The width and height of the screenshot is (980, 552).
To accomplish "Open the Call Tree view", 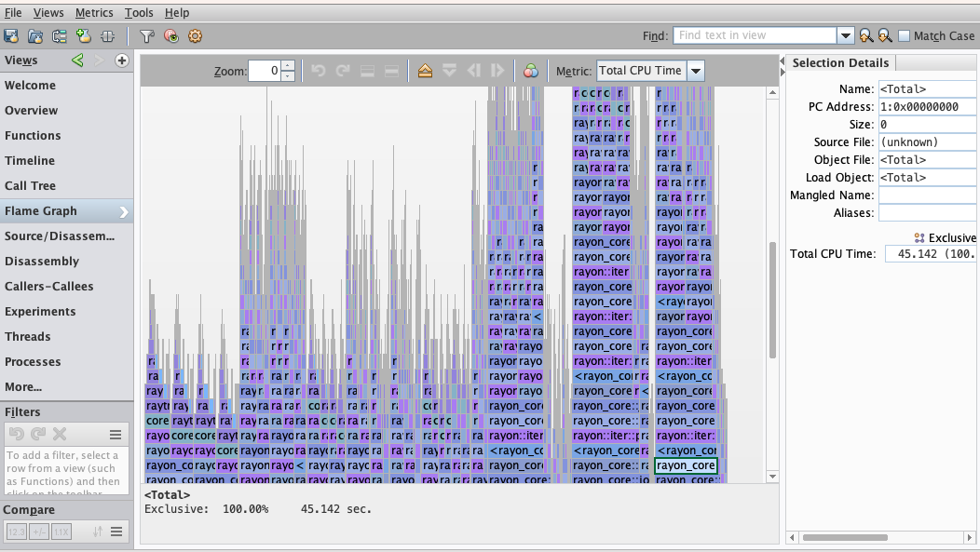I will 31,185.
